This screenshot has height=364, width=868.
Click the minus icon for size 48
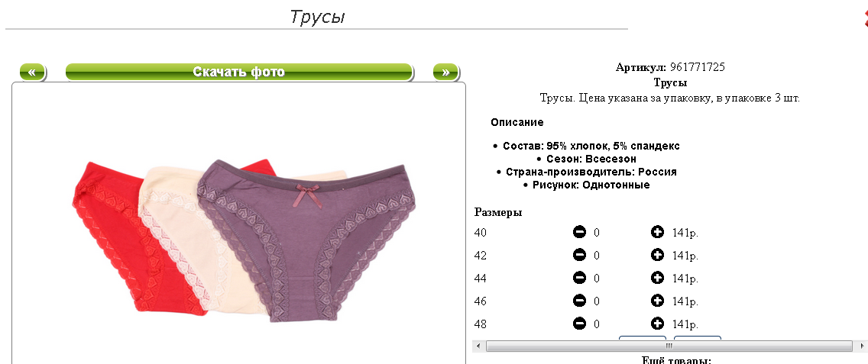(579, 324)
